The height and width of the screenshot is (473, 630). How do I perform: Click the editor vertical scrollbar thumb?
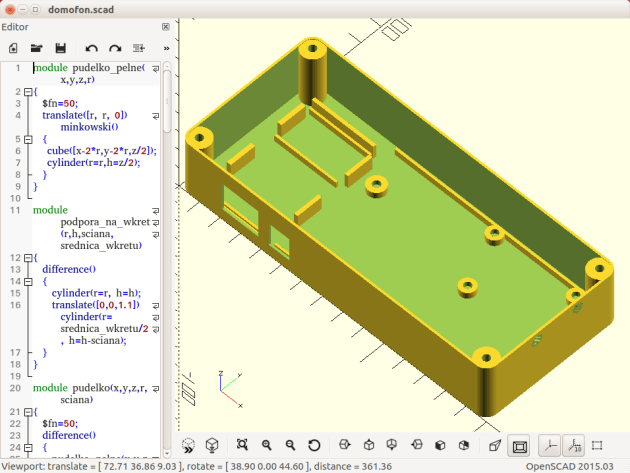click(167, 101)
